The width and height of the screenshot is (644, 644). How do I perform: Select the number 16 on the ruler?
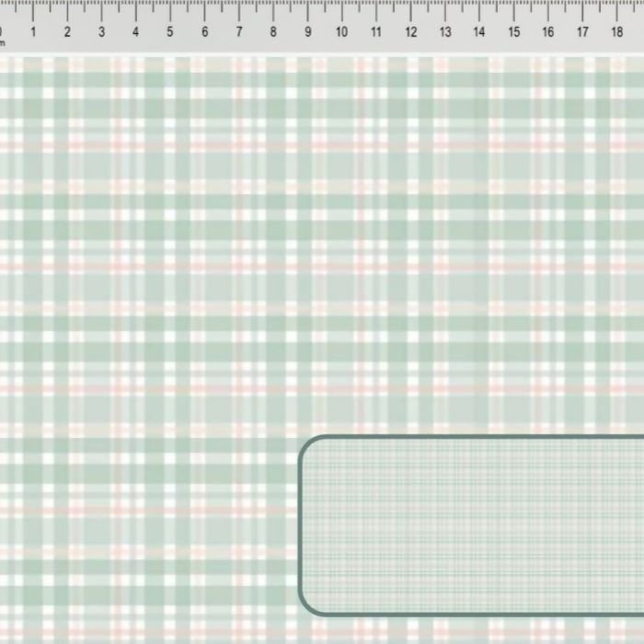click(548, 32)
